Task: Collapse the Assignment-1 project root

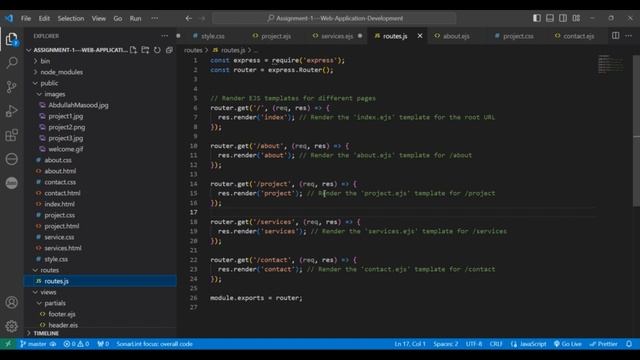Action: pos(80,50)
